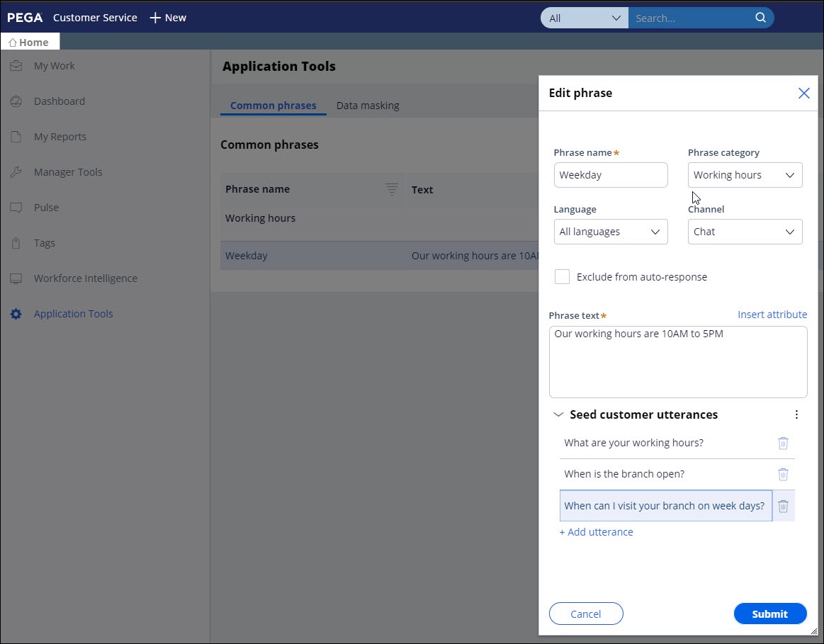Open the Phrase name column filter
824x644 pixels.
click(392, 189)
